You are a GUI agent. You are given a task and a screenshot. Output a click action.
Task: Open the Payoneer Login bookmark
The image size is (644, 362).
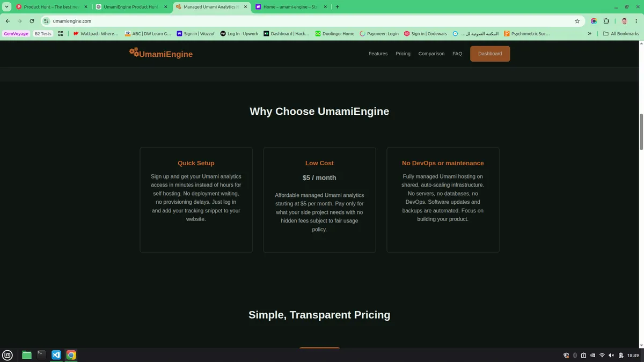[x=379, y=33]
